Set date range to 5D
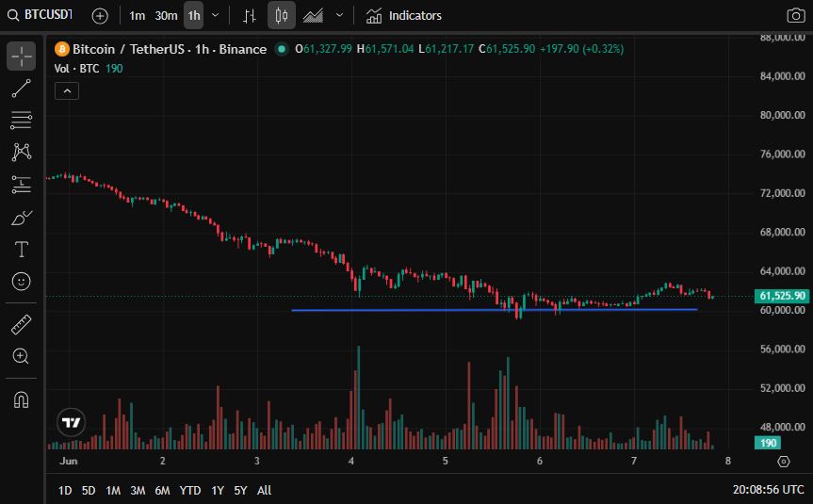This screenshot has width=813, height=504. [x=89, y=491]
